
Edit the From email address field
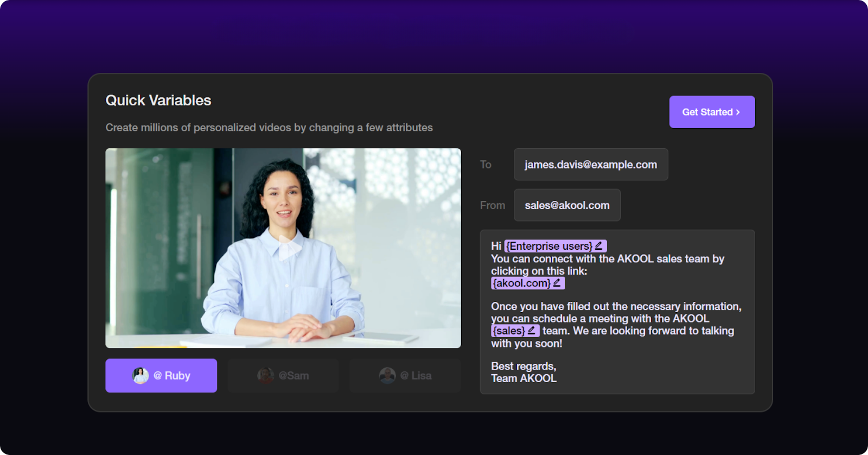[x=567, y=205]
